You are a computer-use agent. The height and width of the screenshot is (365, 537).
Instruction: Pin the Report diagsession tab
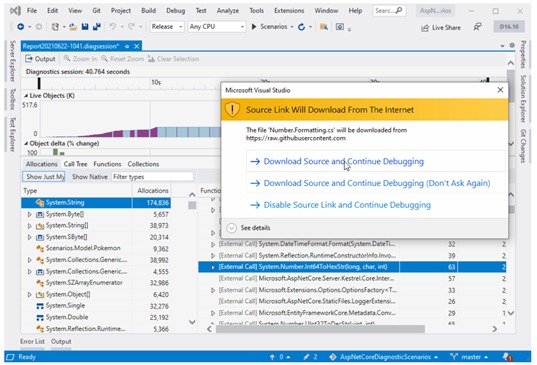click(x=127, y=46)
